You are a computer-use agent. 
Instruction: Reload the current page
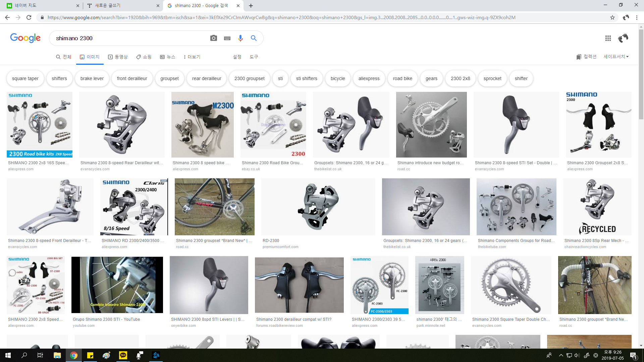(29, 17)
